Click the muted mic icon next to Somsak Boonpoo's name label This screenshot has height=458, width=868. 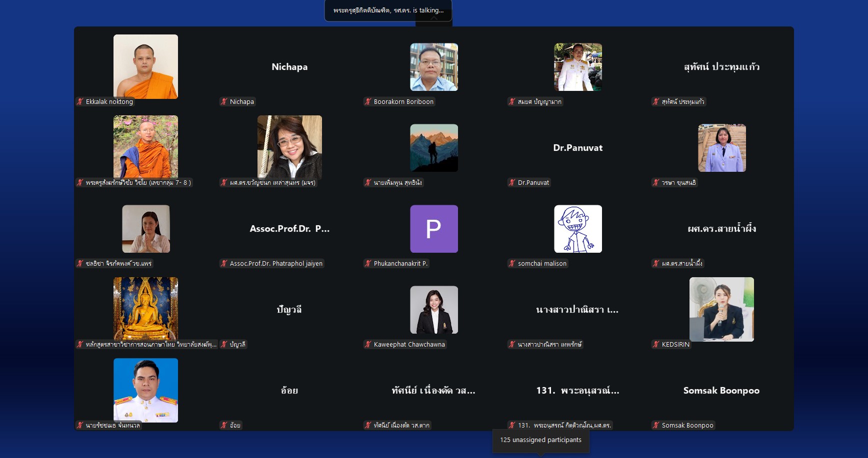(656, 426)
